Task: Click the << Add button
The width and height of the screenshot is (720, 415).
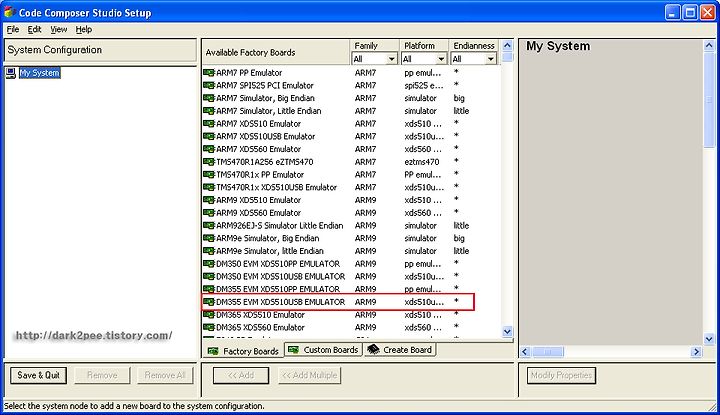Action: pyautogui.click(x=241, y=375)
